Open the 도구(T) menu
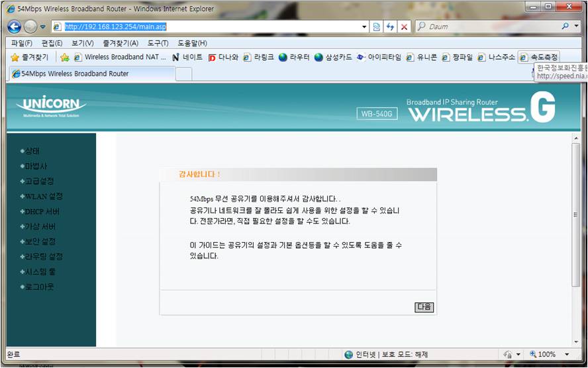 click(x=158, y=43)
